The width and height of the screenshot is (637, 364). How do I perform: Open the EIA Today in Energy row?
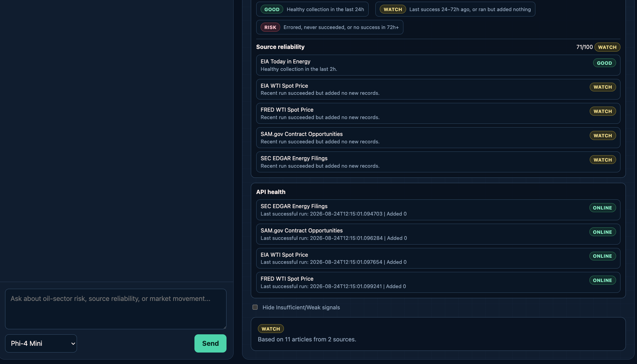tap(438, 65)
